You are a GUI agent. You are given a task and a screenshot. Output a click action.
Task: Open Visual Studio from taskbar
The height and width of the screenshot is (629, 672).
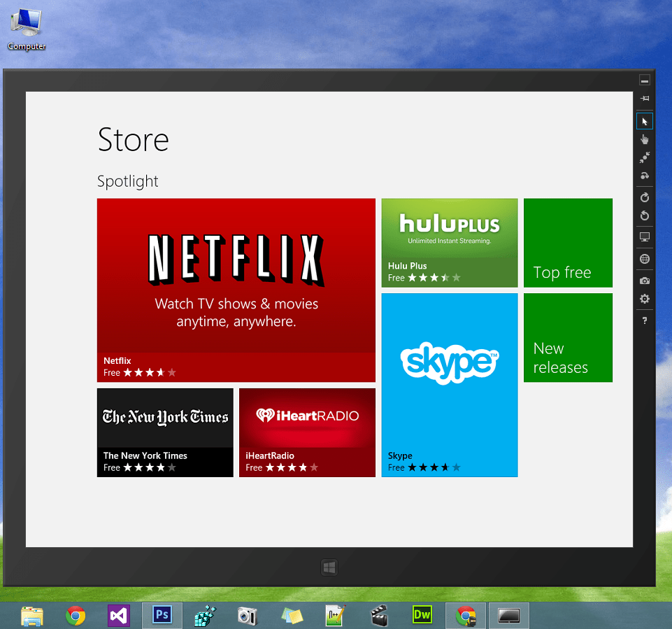click(x=119, y=616)
